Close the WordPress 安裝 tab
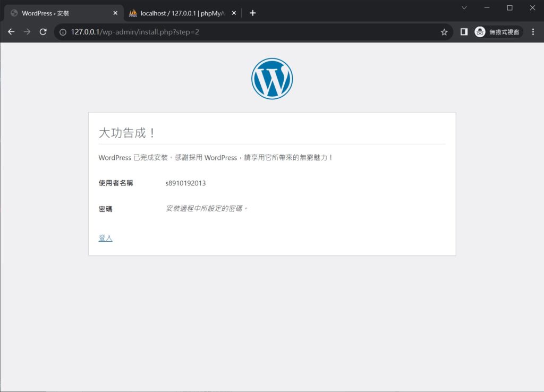 (x=115, y=13)
